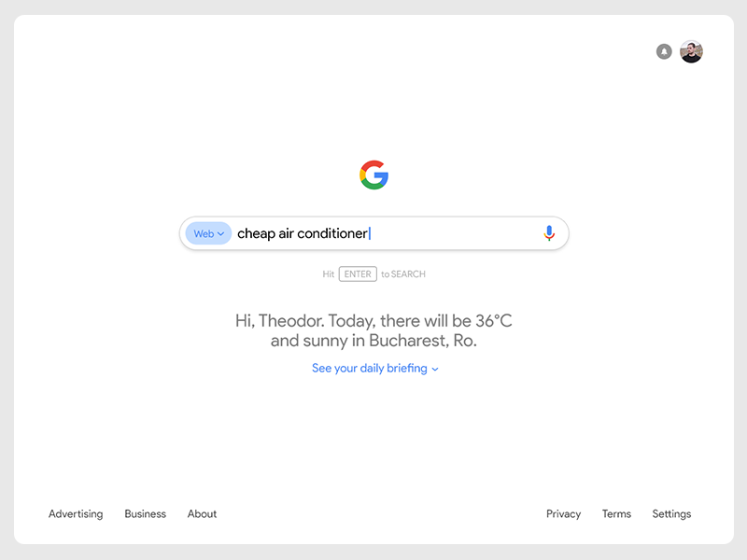Click the SEARCH hint word below the search bar

408,274
